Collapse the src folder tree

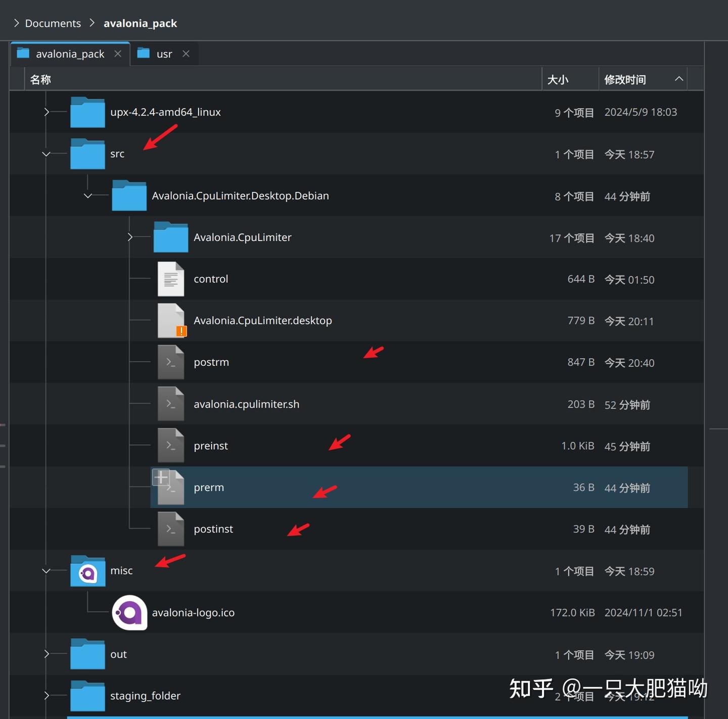(46, 154)
